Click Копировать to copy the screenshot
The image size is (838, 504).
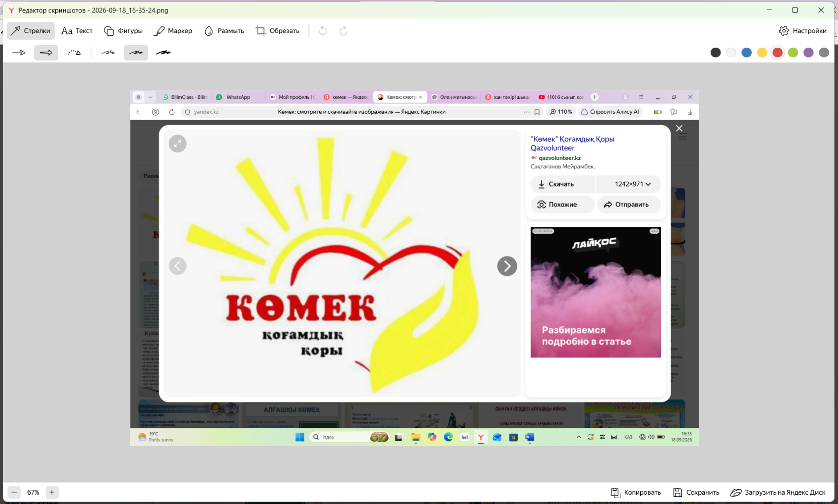[636, 492]
